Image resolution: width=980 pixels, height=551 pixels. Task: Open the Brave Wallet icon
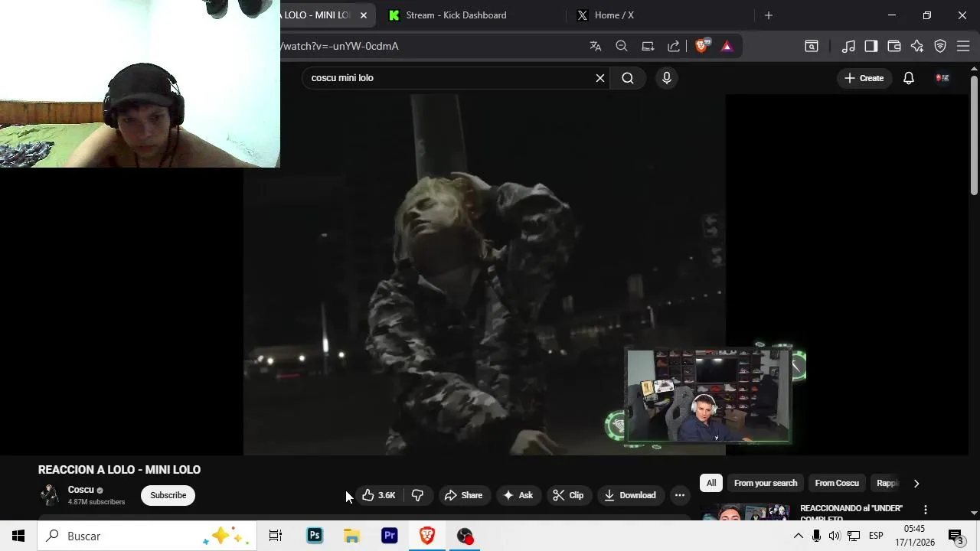(x=894, y=46)
